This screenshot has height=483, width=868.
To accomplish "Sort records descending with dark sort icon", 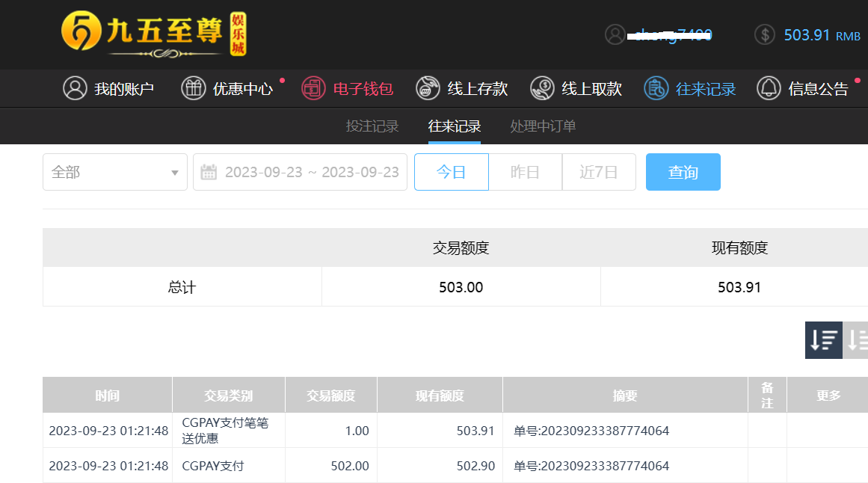I will click(x=824, y=340).
